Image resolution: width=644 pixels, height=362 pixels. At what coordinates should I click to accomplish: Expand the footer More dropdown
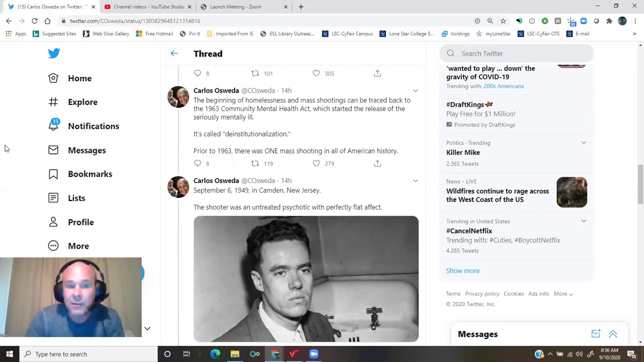point(563,294)
